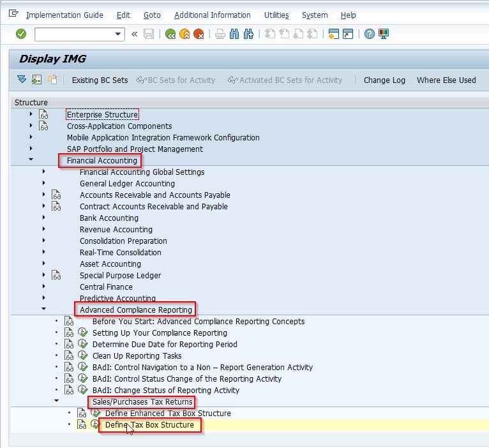Expand Financial Accounting Global Settings arrow

coord(43,172)
